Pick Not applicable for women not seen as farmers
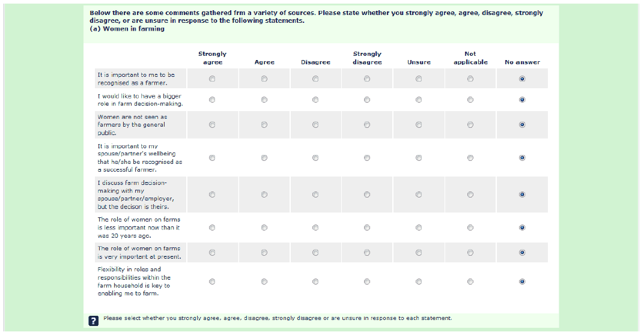Viewport: 644px width, 335px height. 470,125
